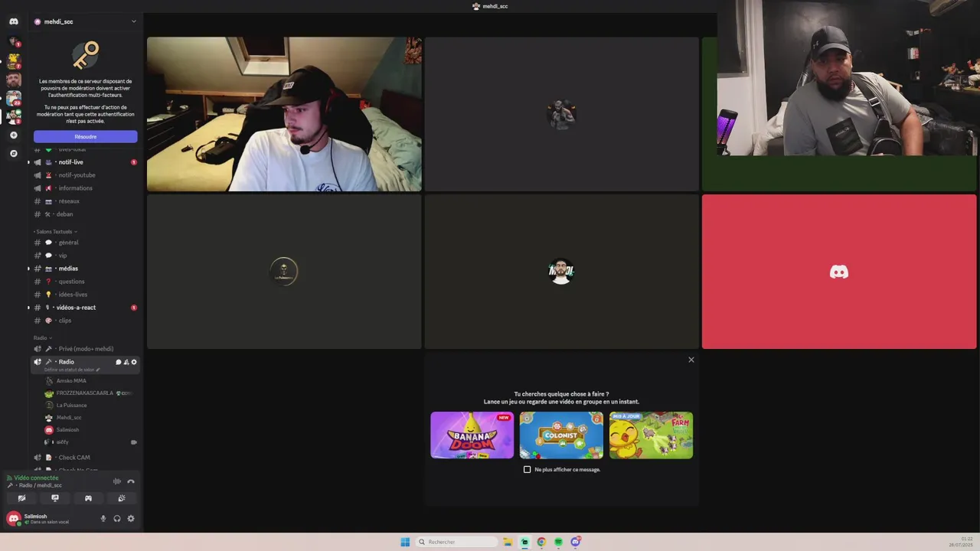This screenshot has height=551, width=980.
Task: Click the Add a Server plus icon
Action: tap(13, 135)
